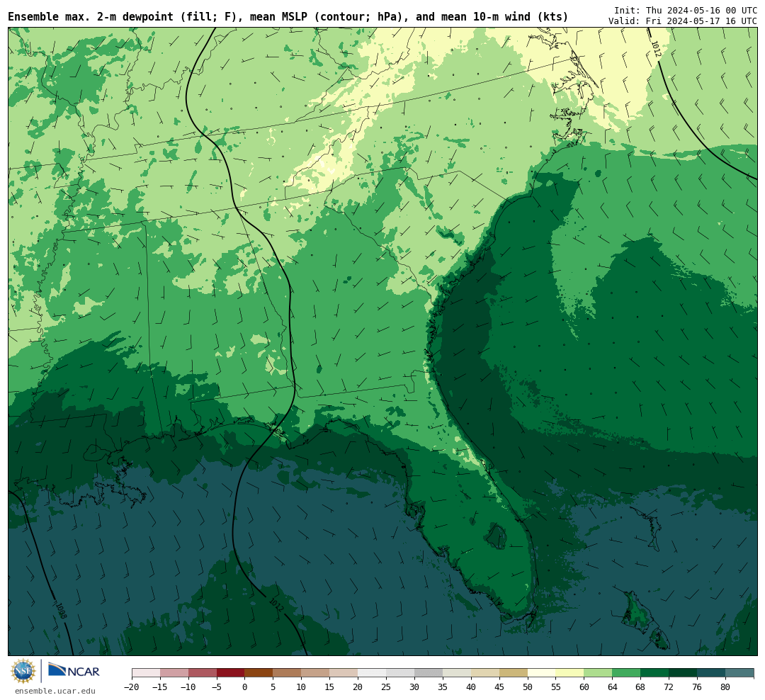Image resolution: width=765 pixels, height=700 pixels.
Task: Select the khaki swatch between 45 and 50
Action: click(514, 673)
